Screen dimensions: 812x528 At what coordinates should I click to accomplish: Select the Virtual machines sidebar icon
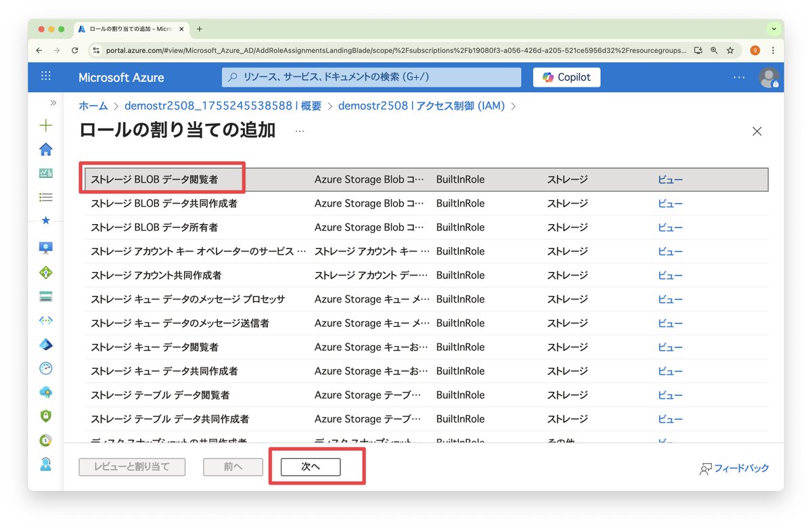click(x=45, y=247)
